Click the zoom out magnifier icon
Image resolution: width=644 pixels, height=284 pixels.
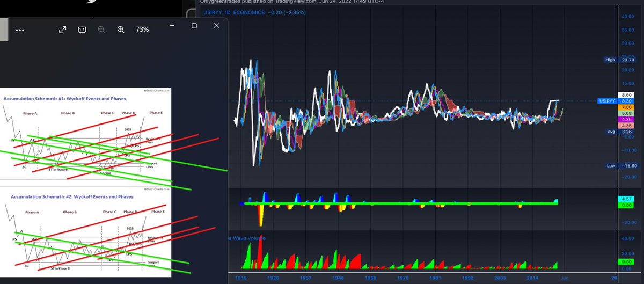(101, 30)
